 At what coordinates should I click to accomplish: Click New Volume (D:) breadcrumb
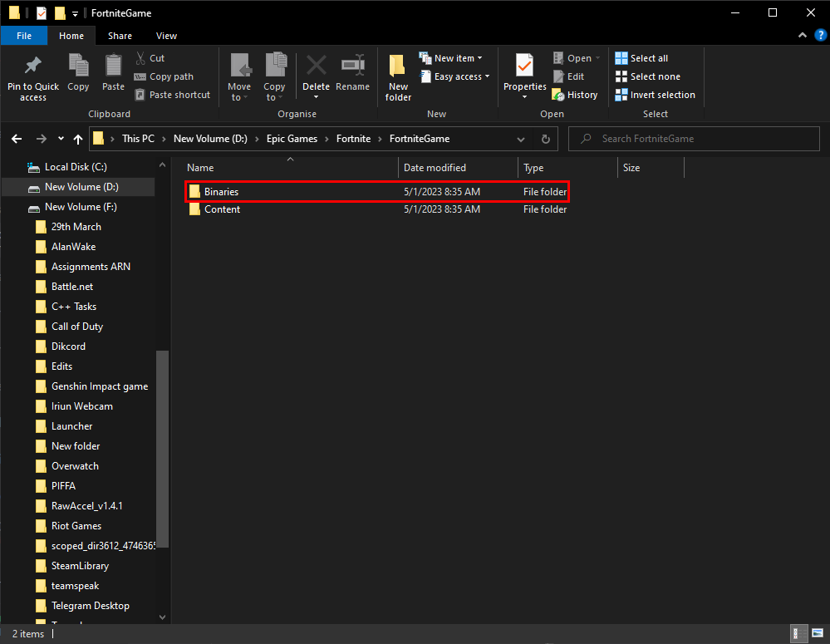coord(211,139)
